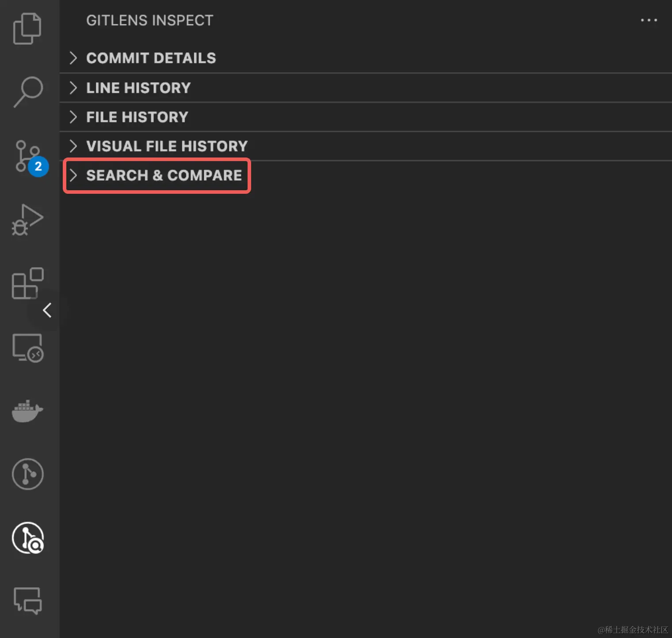The height and width of the screenshot is (638, 672).
Task: Open the GitLens Inspect more actions menu
Action: (649, 20)
